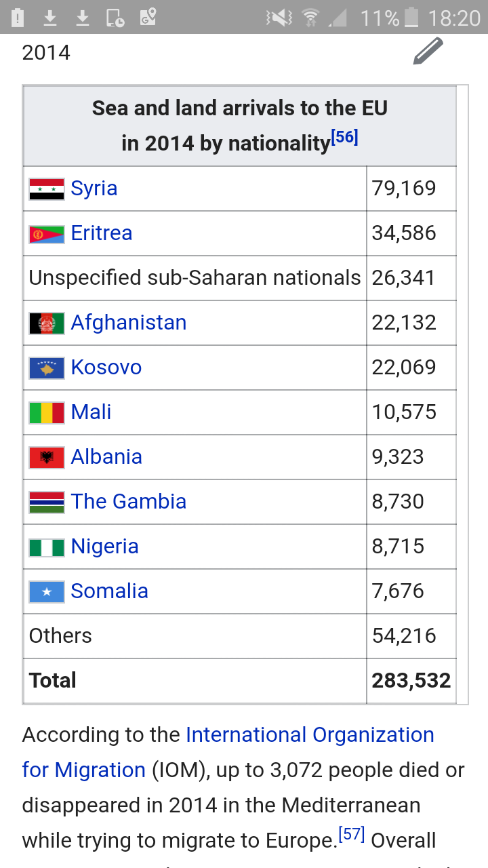Open the Eritrea link
Viewport: 488px width, 868px height.
click(102, 233)
